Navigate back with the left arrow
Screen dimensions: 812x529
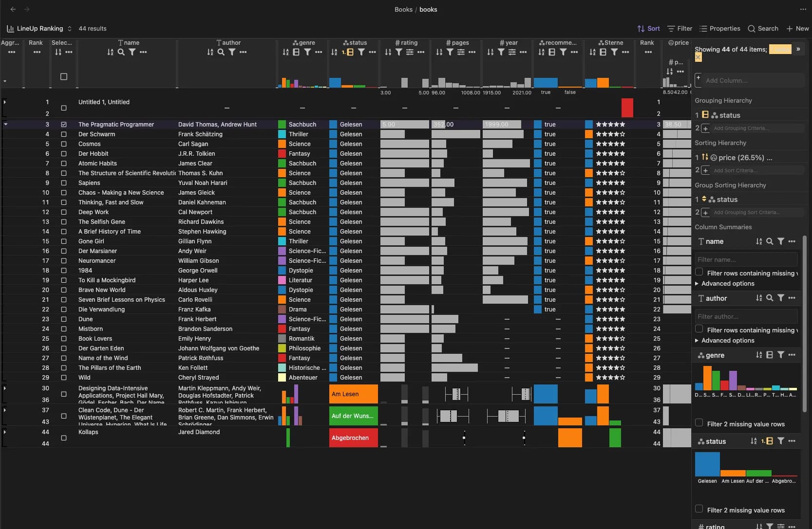(13, 9)
